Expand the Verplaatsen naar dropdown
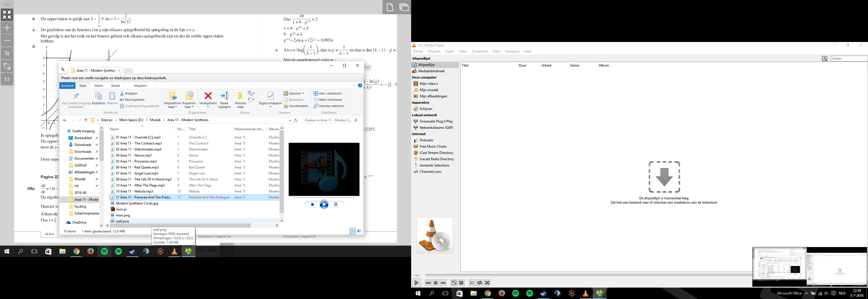 (172, 107)
